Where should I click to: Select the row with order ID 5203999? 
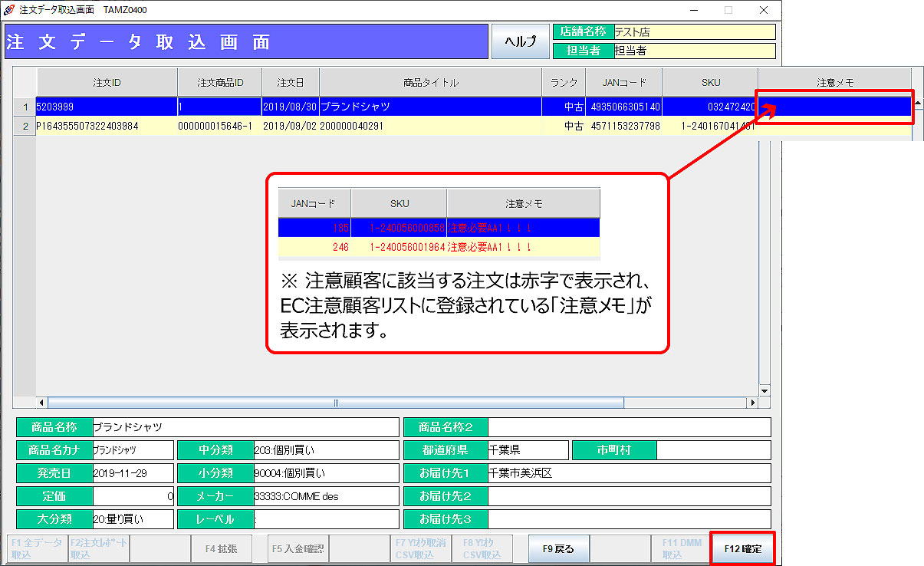tap(107, 107)
